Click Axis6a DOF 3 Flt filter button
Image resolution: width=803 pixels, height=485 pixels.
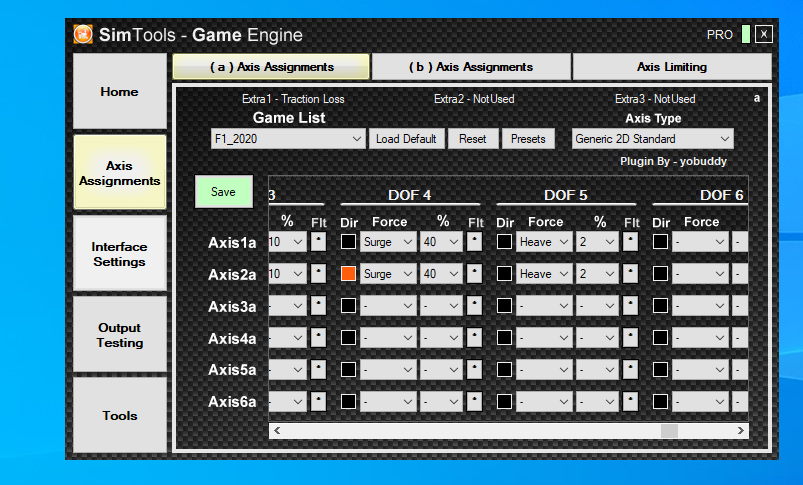tap(319, 402)
